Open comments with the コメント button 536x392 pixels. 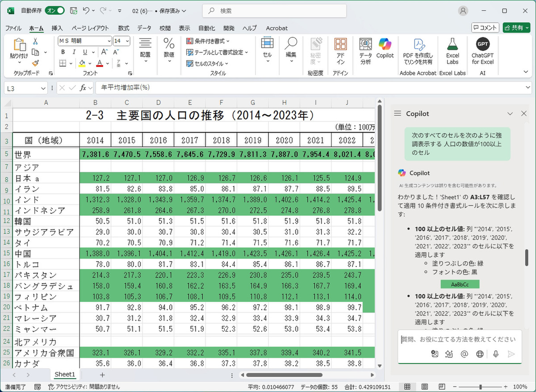[485, 28]
